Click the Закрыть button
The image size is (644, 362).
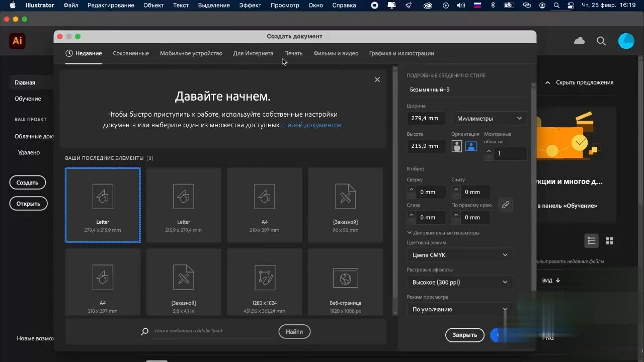[464, 335]
